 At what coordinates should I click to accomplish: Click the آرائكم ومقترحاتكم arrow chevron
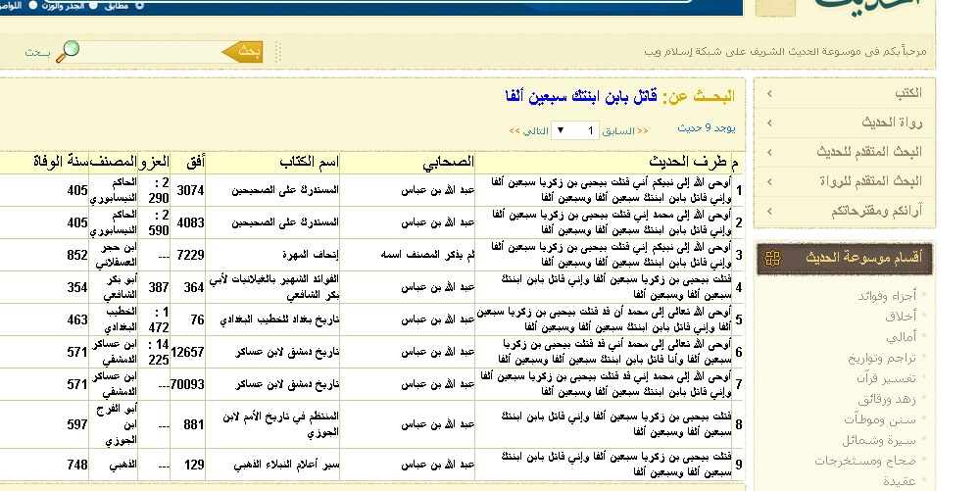click(x=769, y=211)
